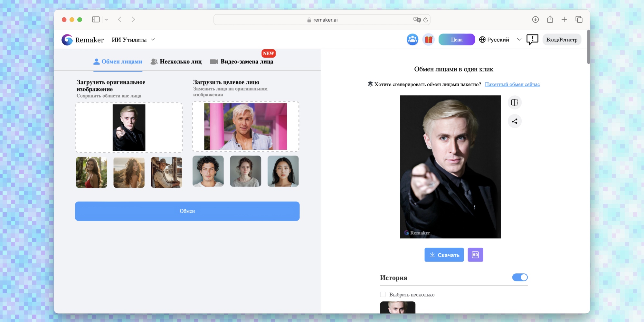Click the browser page reload icon

point(426,20)
